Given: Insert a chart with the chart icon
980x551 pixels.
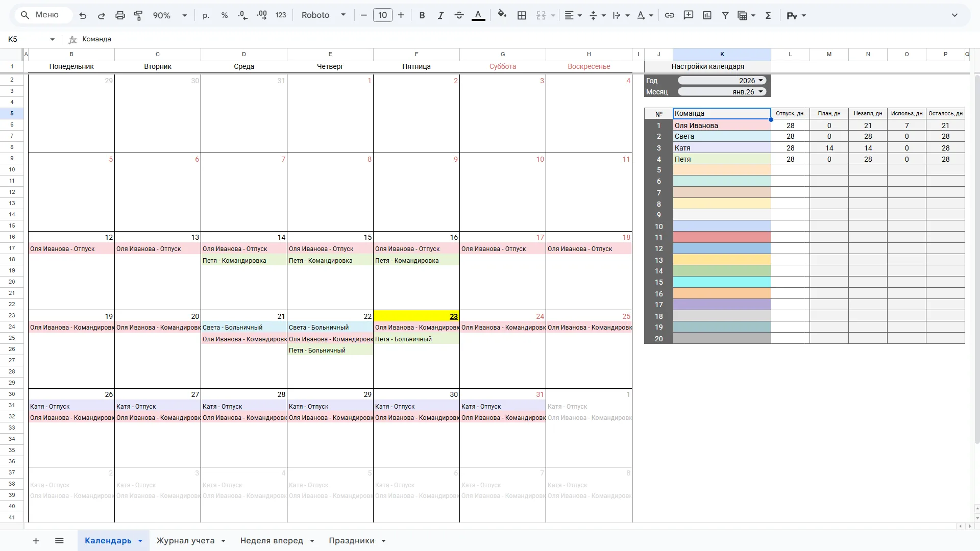Looking at the screenshot, I should pos(707,15).
